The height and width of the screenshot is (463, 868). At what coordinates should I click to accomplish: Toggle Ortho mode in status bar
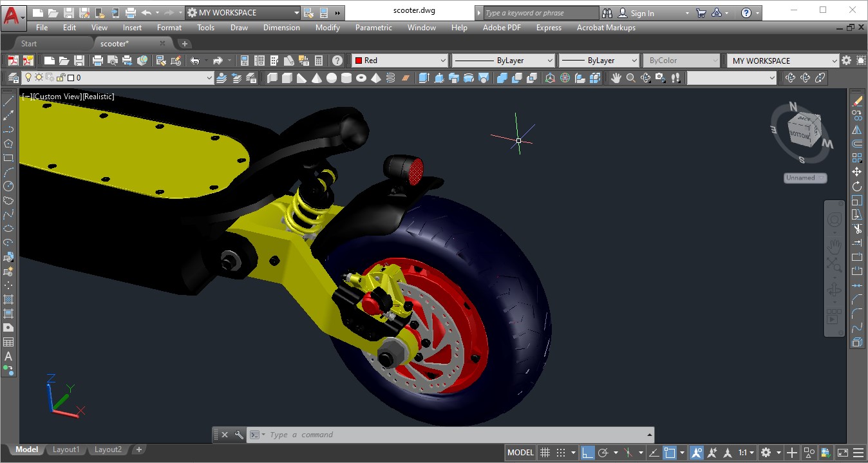(587, 453)
